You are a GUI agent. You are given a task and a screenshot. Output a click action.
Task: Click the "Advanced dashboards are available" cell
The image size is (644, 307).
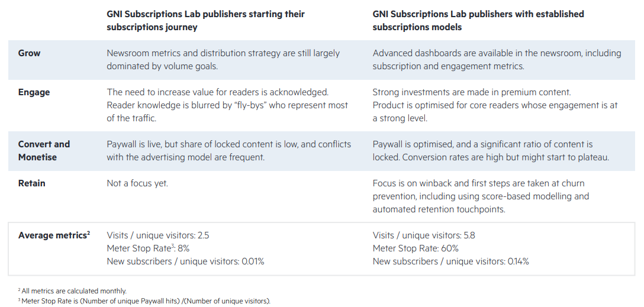coord(497,60)
